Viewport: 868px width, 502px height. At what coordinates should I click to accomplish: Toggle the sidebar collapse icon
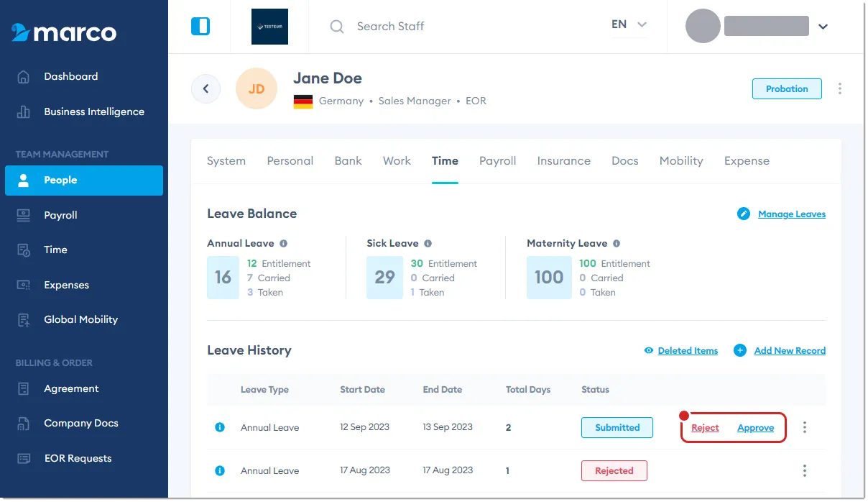200,27
